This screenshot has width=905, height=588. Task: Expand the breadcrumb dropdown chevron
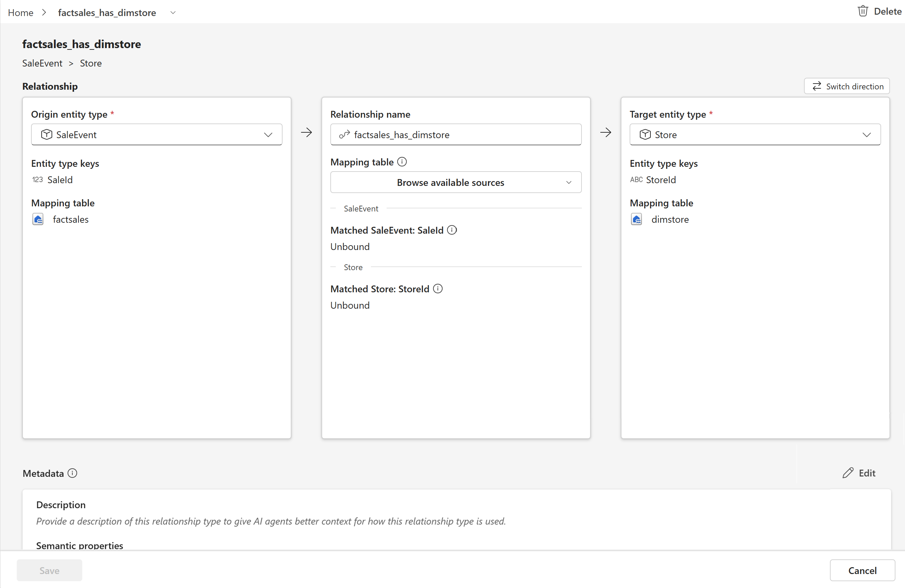coord(173,13)
